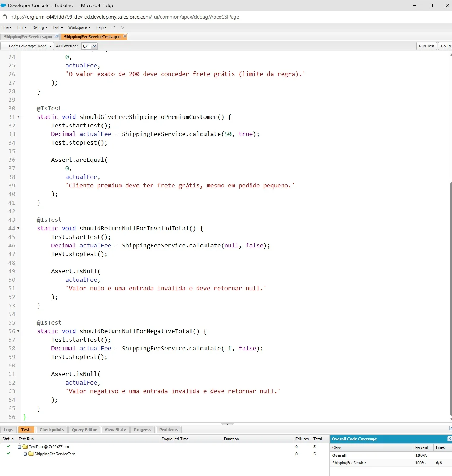Click the Salesforce cloud icon in the title bar
452x476 pixels.
click(4, 5)
